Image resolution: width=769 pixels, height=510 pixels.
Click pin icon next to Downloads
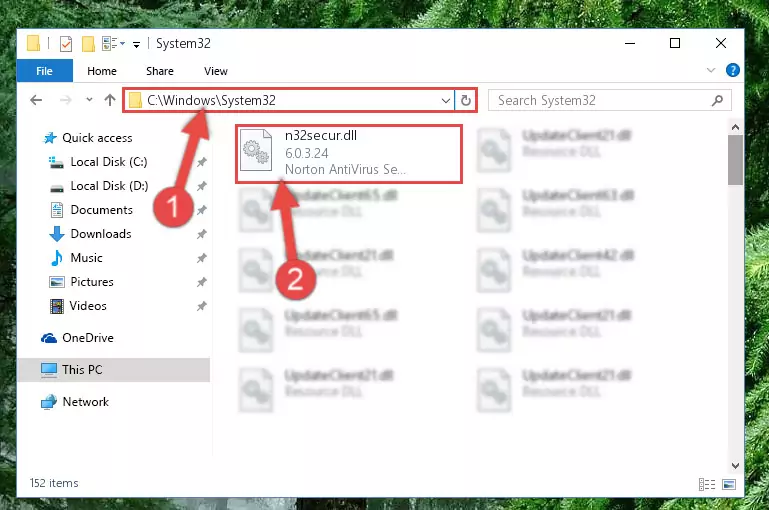(202, 234)
